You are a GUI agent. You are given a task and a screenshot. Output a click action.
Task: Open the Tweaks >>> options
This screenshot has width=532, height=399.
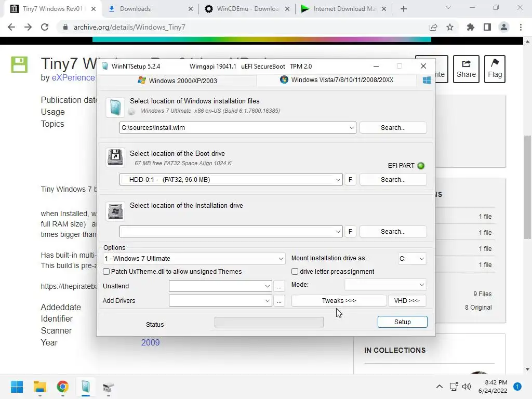pyautogui.click(x=339, y=301)
